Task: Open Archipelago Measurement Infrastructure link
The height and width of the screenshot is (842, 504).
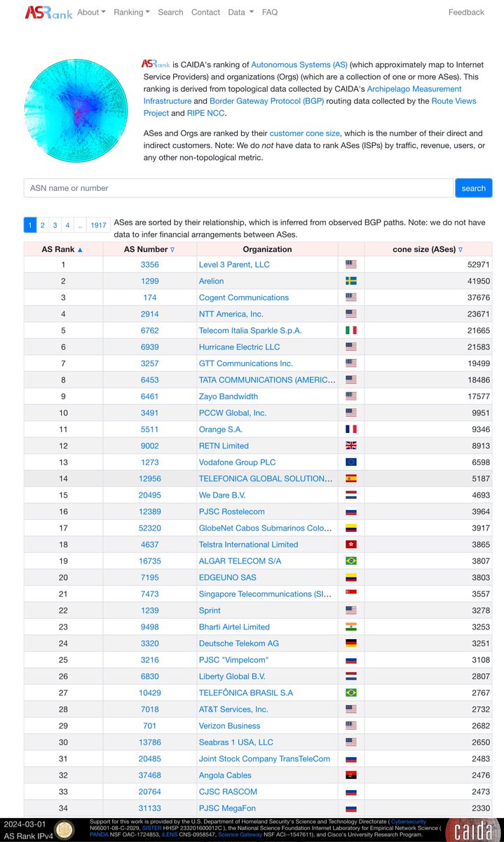Action: [414, 89]
